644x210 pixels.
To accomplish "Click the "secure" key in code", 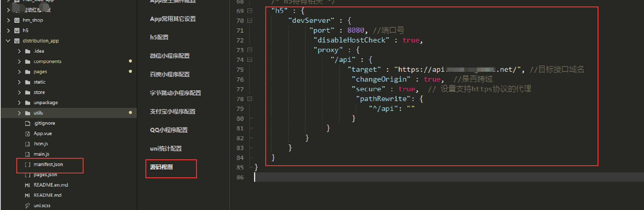I will [x=368, y=89].
